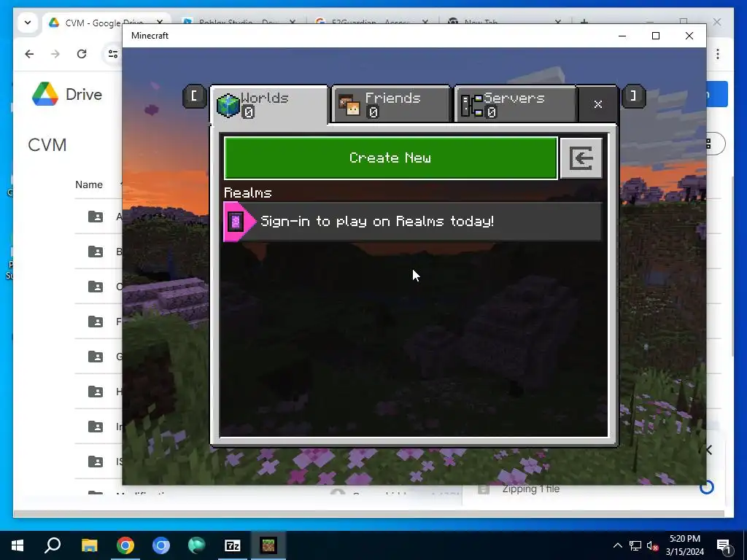Switch to the Servers tab
This screenshot has width=747, height=560.
click(516, 104)
